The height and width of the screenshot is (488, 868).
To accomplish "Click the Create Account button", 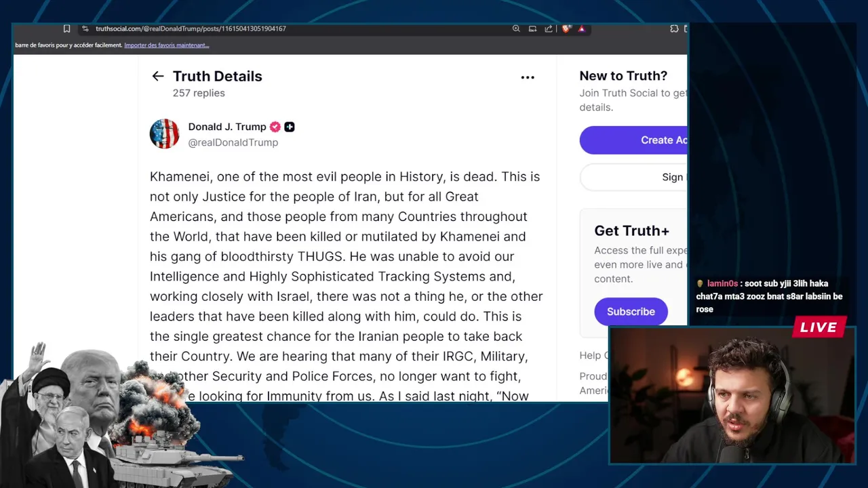I will tap(633, 140).
